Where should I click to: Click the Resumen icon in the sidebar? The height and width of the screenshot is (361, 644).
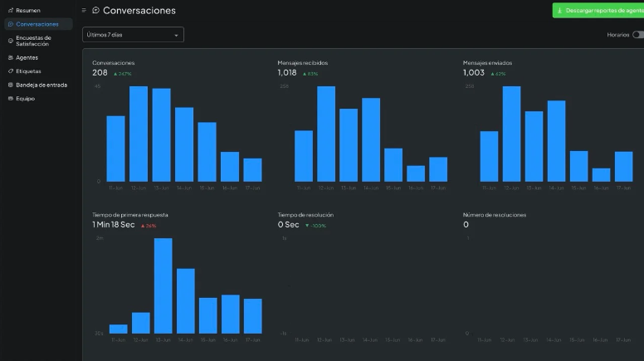[x=10, y=11]
